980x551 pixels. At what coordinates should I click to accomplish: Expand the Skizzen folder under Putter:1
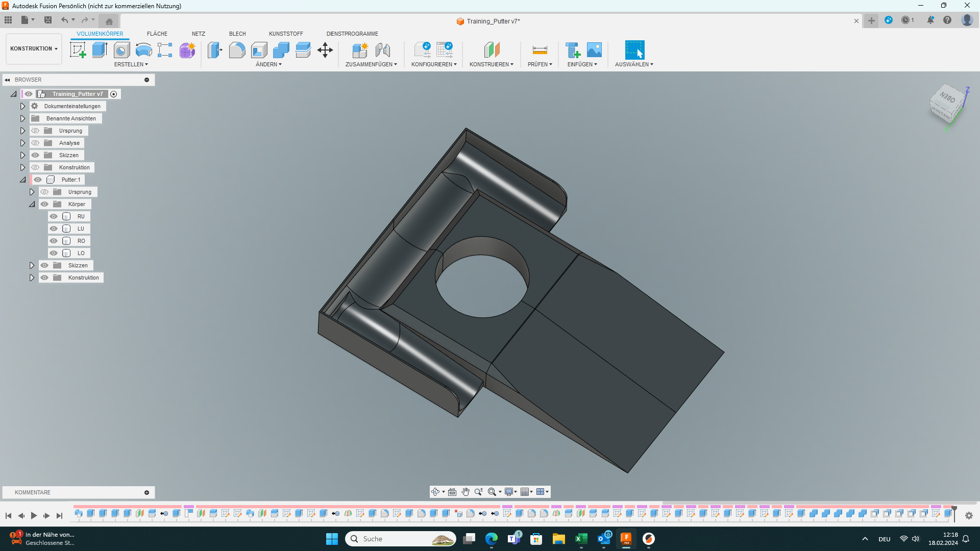32,265
